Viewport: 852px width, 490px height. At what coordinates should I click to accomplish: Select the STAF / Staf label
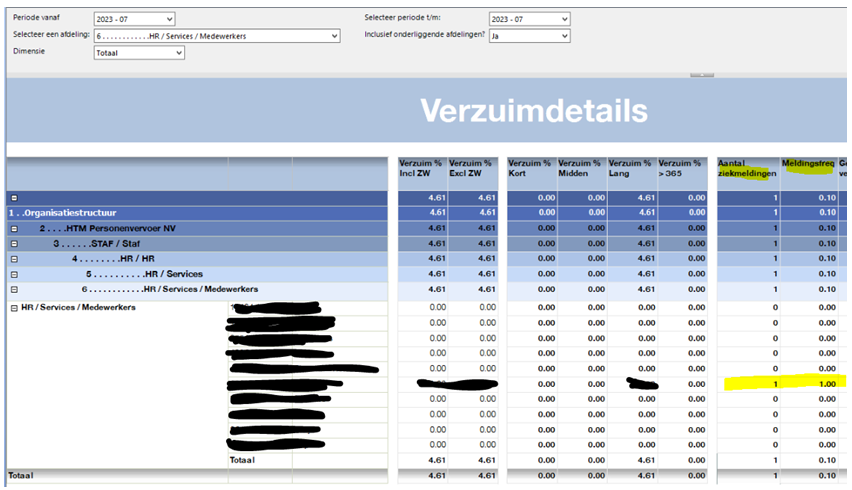[96, 243]
